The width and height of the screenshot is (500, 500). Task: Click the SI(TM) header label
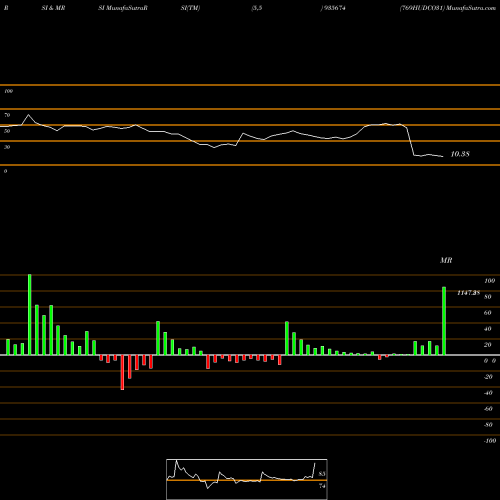[190, 8]
